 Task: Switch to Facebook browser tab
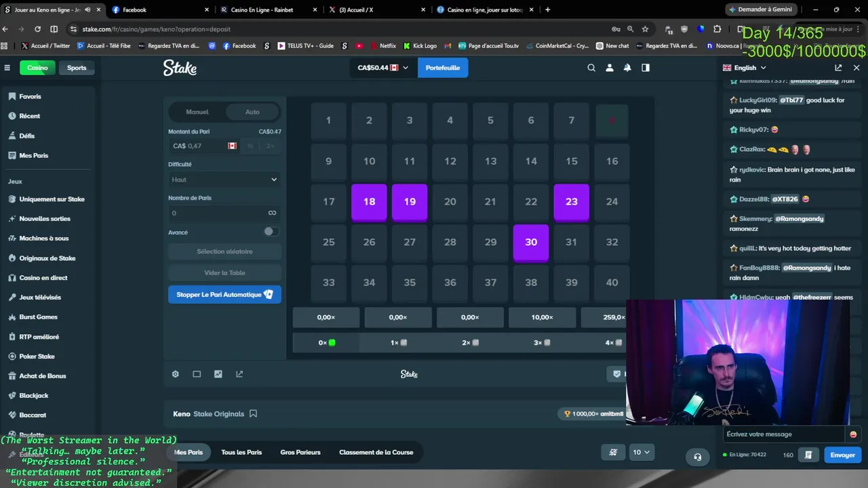point(160,9)
